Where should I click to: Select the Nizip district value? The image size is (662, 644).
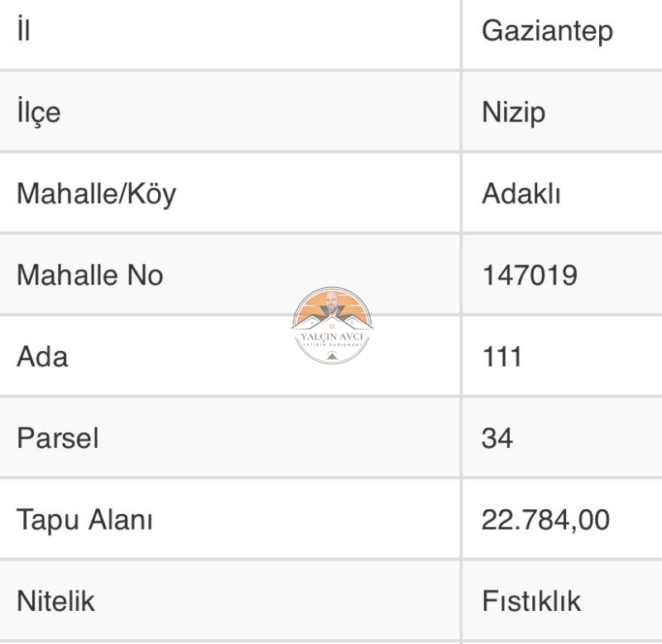click(513, 113)
